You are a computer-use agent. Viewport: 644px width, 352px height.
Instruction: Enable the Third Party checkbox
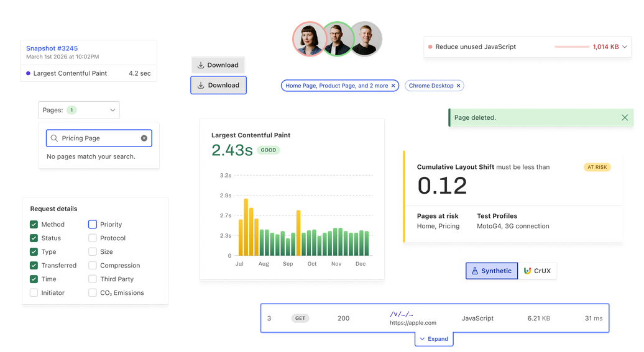pos(93,279)
